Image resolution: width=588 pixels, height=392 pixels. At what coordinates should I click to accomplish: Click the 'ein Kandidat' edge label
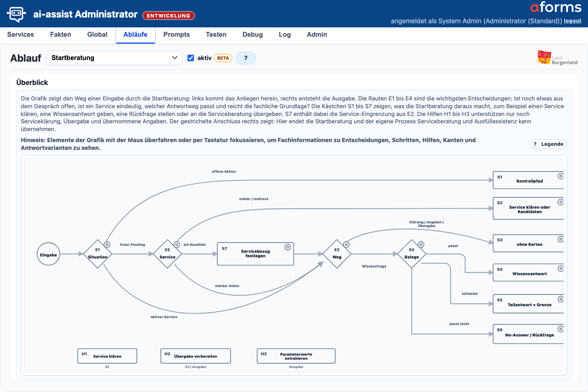coord(194,245)
